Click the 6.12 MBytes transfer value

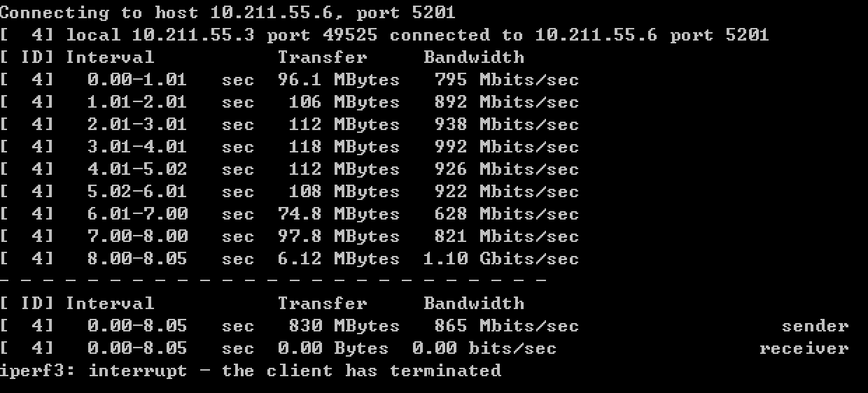click(338, 259)
